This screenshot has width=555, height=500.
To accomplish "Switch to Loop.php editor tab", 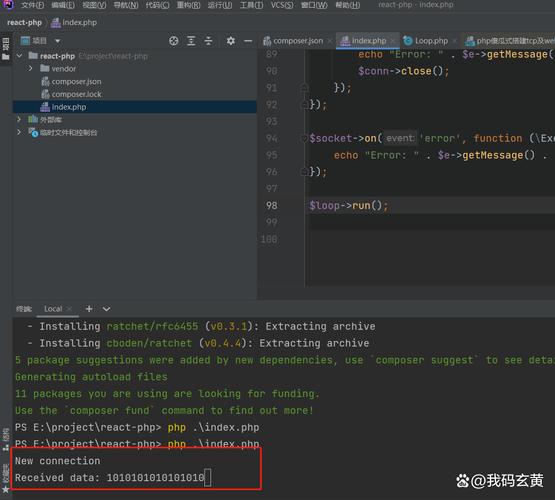I will (x=431, y=41).
